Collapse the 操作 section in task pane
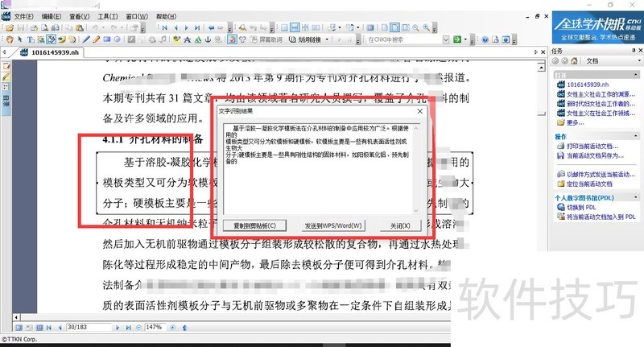 636,136
